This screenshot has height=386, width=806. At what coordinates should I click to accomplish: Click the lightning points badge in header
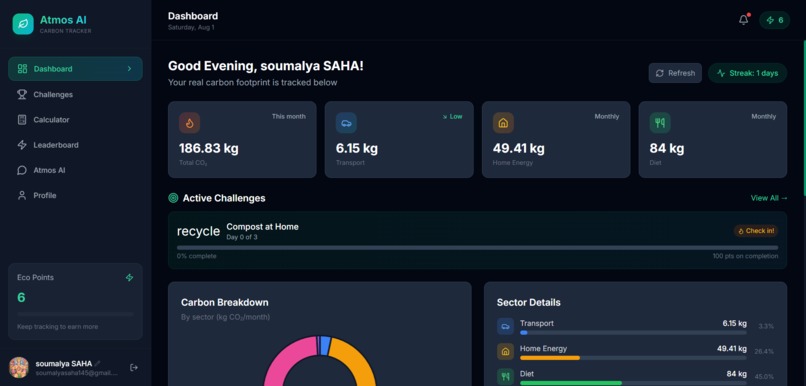coord(774,20)
